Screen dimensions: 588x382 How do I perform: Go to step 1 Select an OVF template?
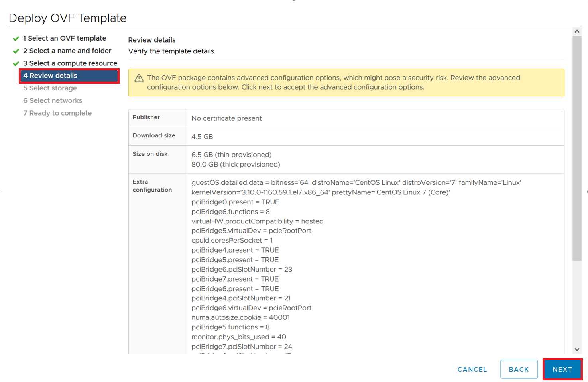(x=65, y=38)
